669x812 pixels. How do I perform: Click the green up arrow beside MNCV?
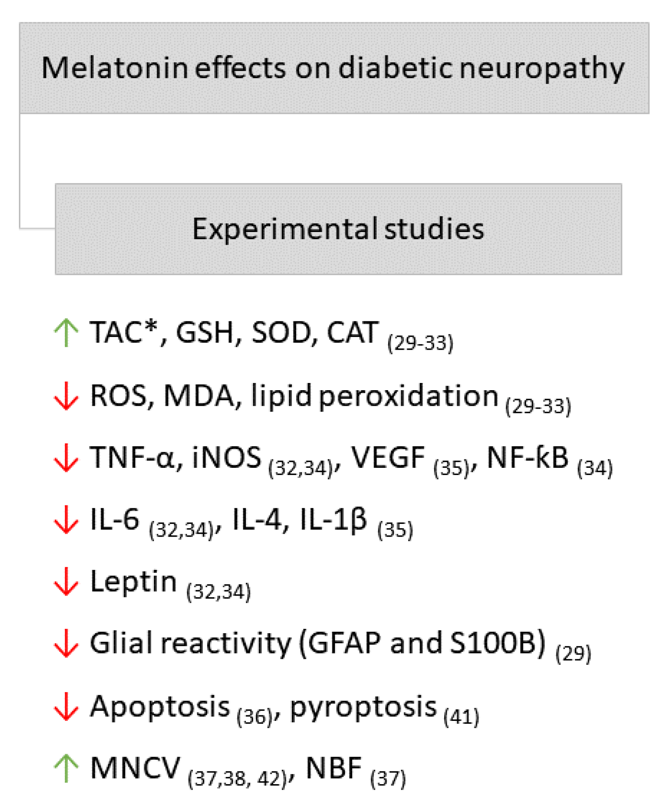click(x=66, y=768)
